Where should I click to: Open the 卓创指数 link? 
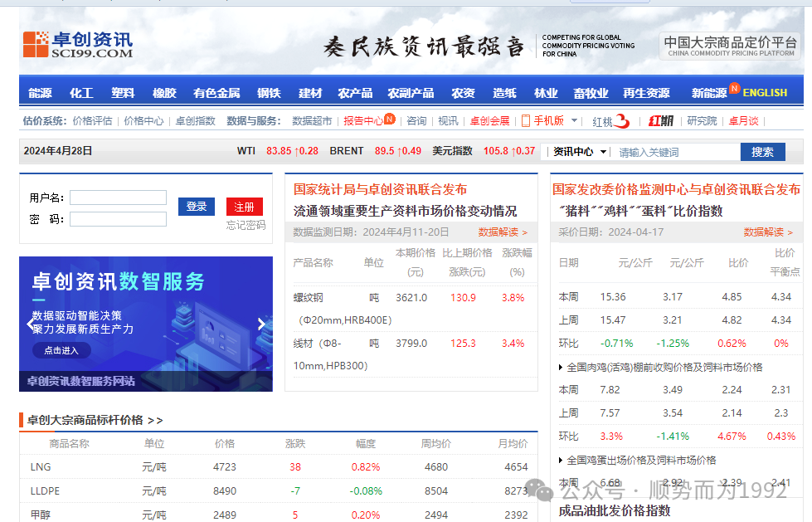195,121
